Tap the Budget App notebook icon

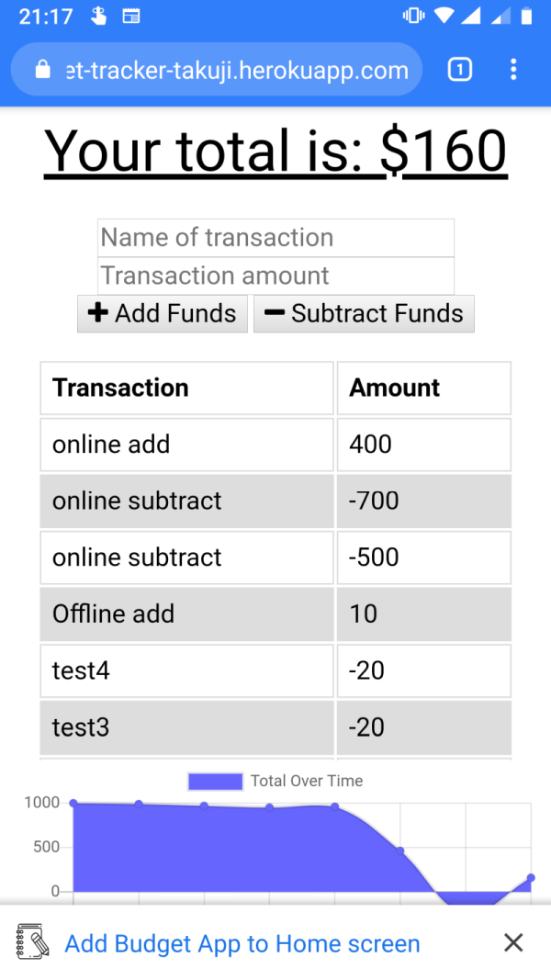tap(32, 941)
